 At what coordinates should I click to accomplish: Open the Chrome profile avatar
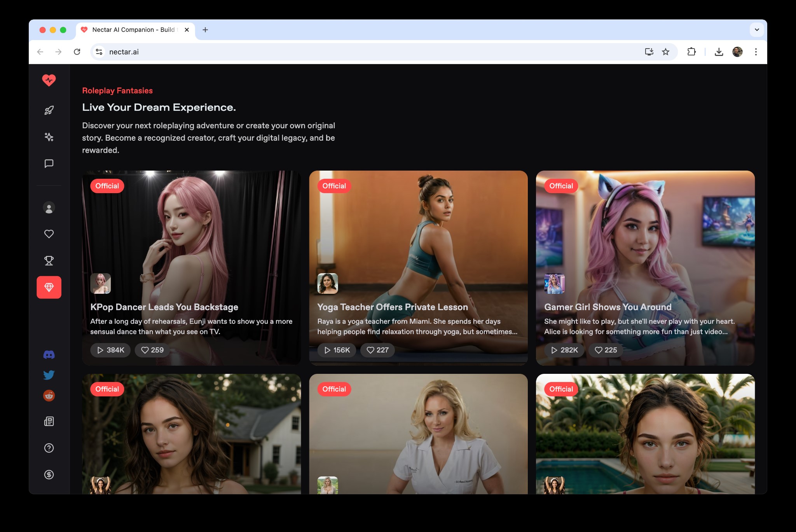(x=737, y=52)
